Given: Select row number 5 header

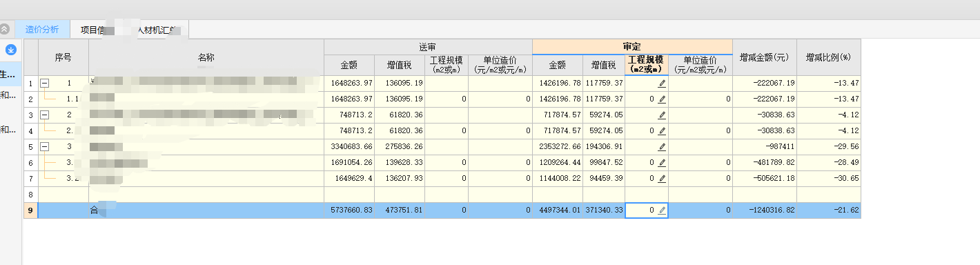Looking at the screenshot, I should tap(30, 146).
